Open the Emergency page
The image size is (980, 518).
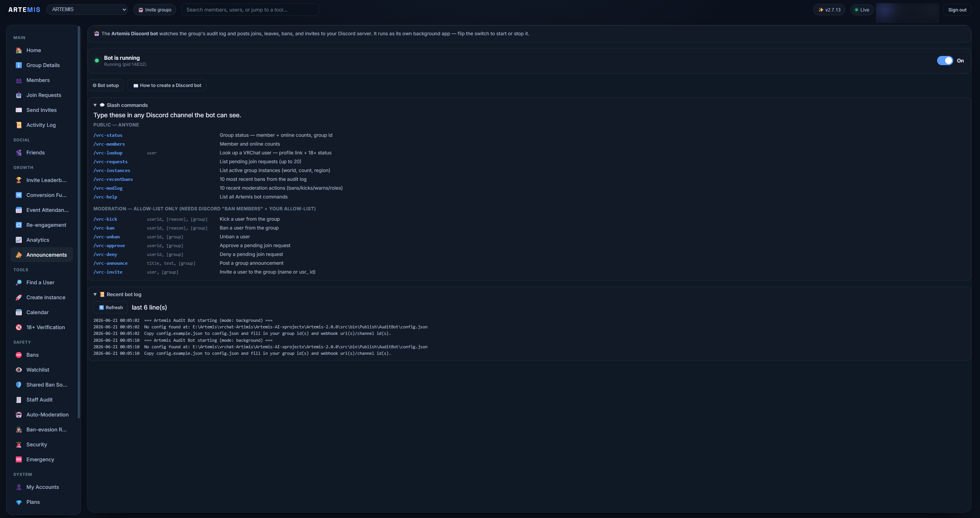(42, 459)
